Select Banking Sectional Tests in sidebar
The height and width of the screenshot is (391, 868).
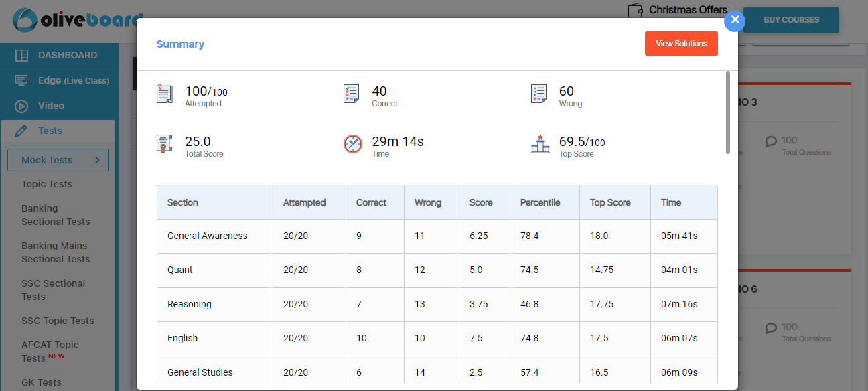click(x=56, y=215)
